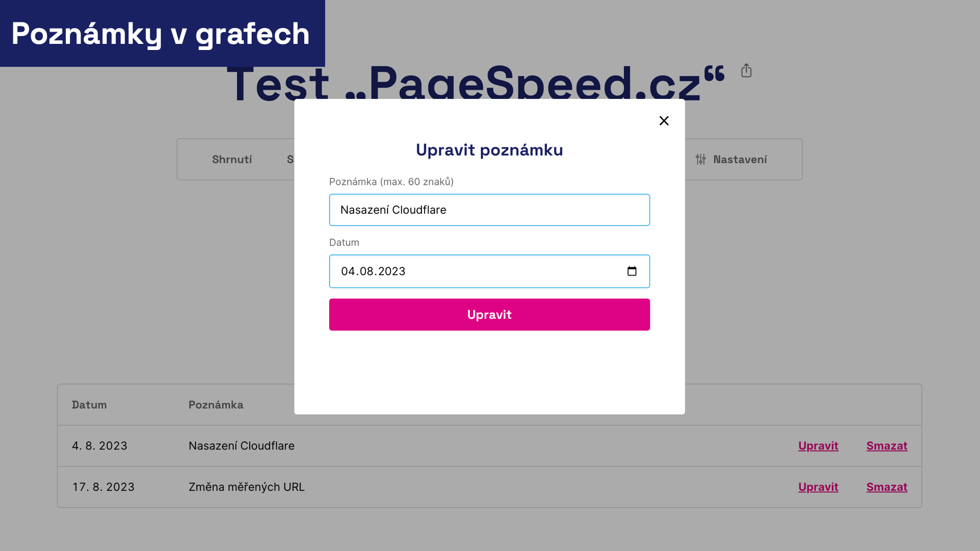Screen dimensions: 980x551
Task: Click Smazat for the Nasazení Cloudflare note
Action: [887, 445]
